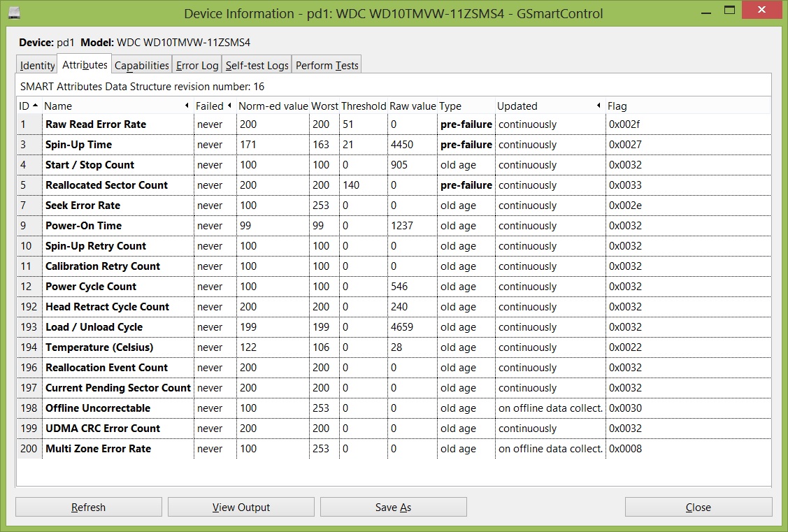Click raw value 905 in Start / Stop row
This screenshot has width=788, height=532.
point(399,165)
